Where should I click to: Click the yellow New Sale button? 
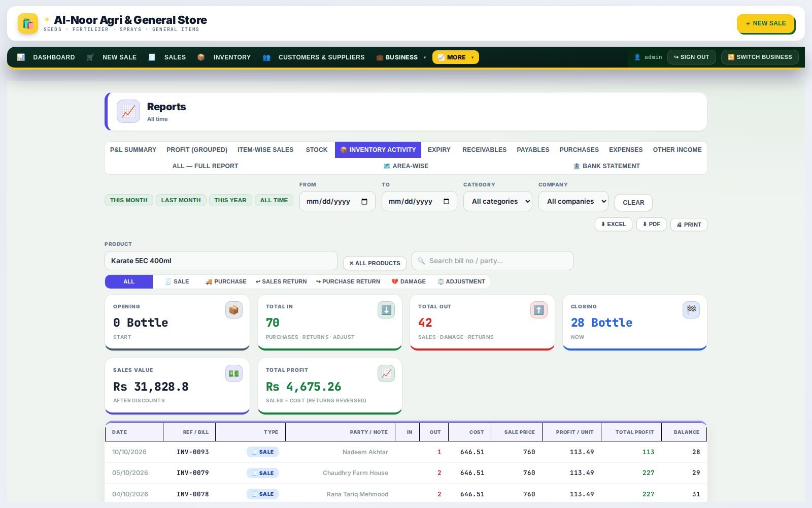pyautogui.click(x=765, y=23)
